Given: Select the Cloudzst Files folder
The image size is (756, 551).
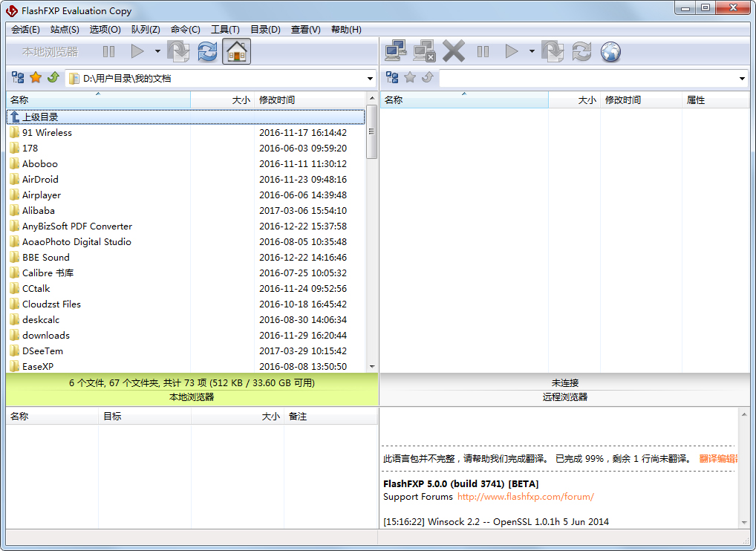Looking at the screenshot, I should (51, 304).
